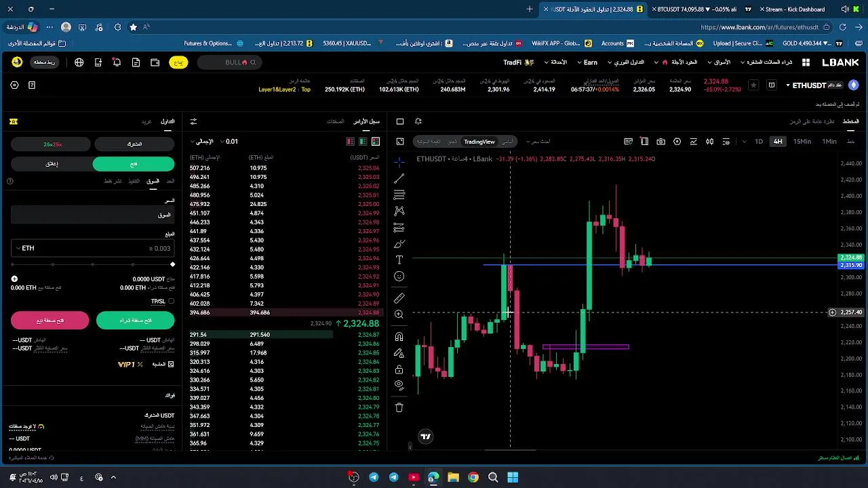Viewport: 868px width, 488px height.
Task: Click the green Open Long button
Action: tap(135, 321)
